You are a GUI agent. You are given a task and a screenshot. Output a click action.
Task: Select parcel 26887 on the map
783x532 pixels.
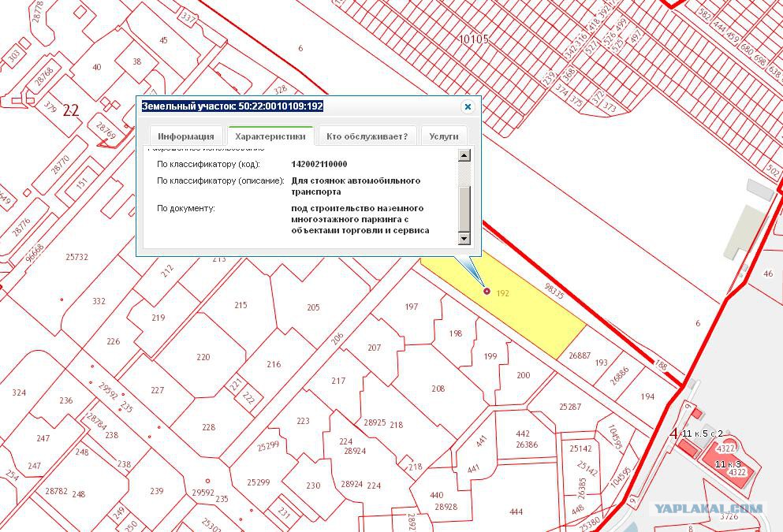tap(580, 355)
